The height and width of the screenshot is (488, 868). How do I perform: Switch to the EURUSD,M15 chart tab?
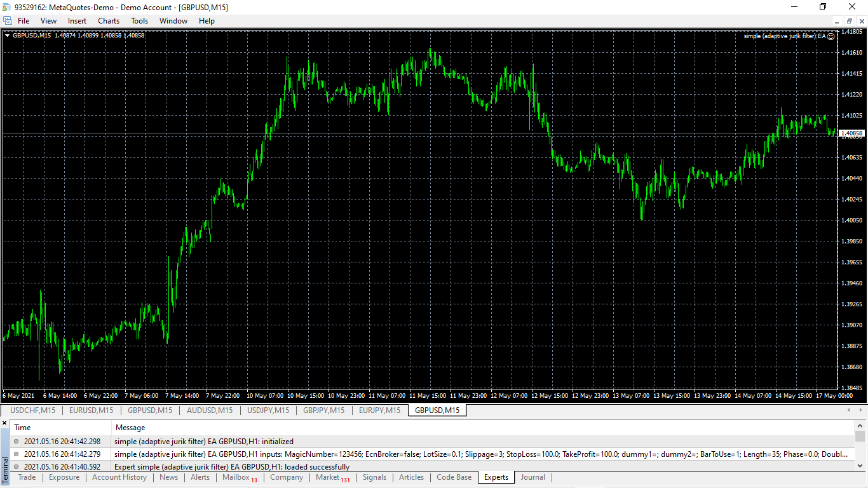[92, 410]
